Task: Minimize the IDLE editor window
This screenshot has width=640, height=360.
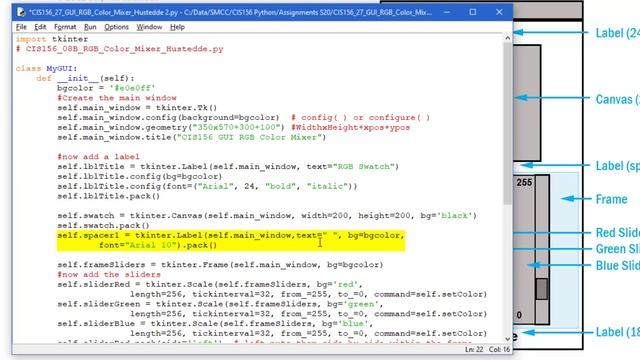Action: pos(447,12)
